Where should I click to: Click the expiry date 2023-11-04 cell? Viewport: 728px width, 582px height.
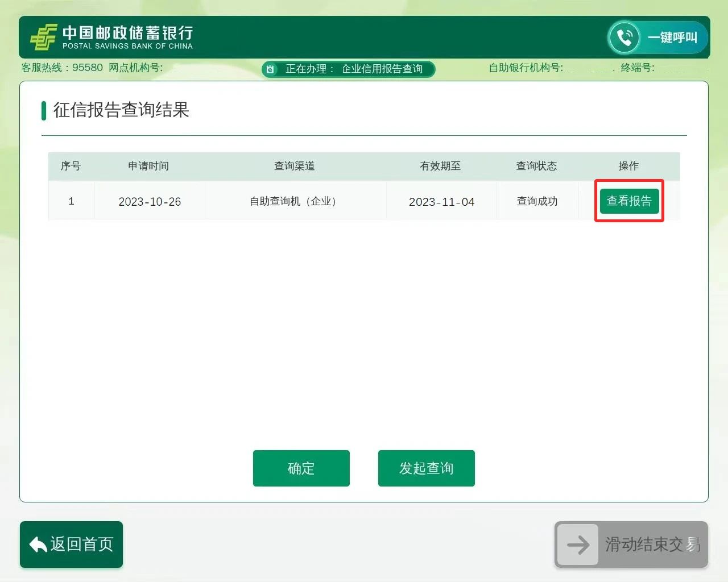click(x=441, y=202)
